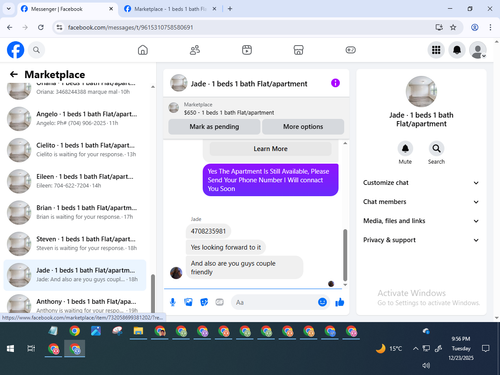This screenshot has width=500, height=375.
Task: Open Chrome tab search dropdown arrow
Action: click(x=9, y=9)
